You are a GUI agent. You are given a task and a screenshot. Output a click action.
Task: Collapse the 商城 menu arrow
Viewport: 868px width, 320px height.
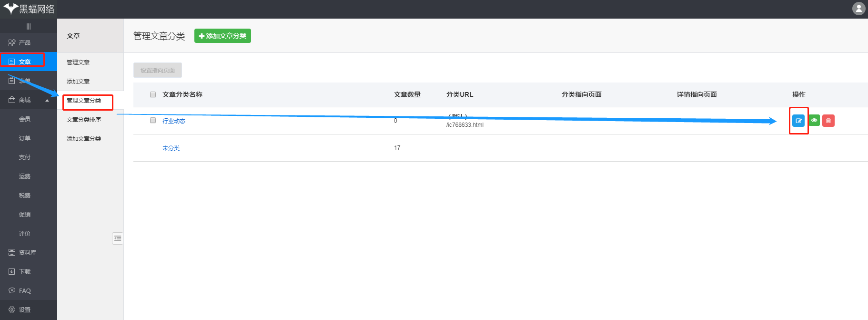(47, 101)
